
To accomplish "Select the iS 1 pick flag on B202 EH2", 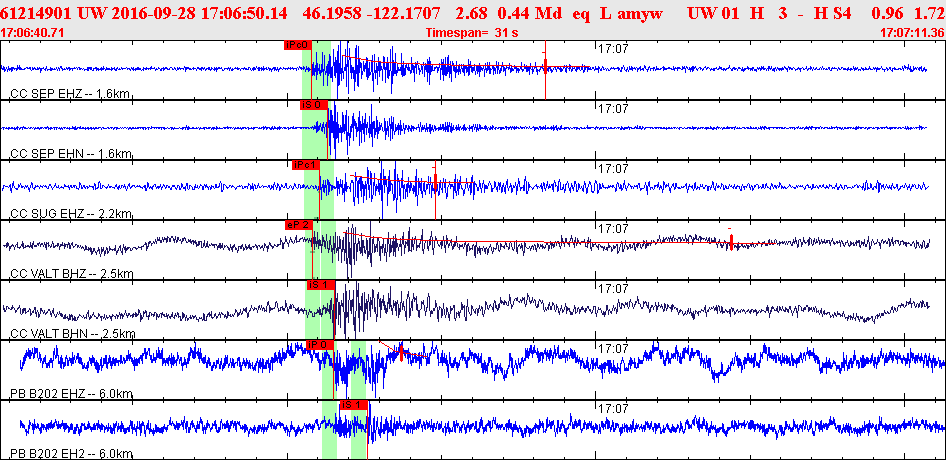I will pyautogui.click(x=354, y=405).
